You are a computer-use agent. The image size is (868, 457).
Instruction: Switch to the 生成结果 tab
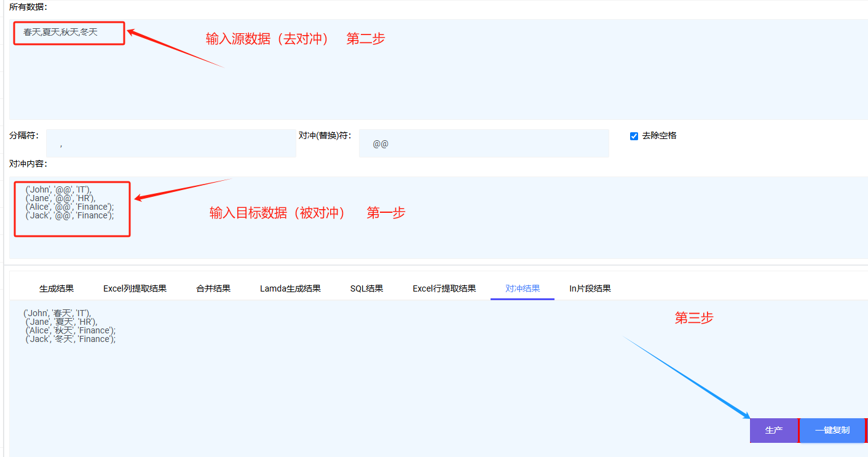pyautogui.click(x=57, y=288)
